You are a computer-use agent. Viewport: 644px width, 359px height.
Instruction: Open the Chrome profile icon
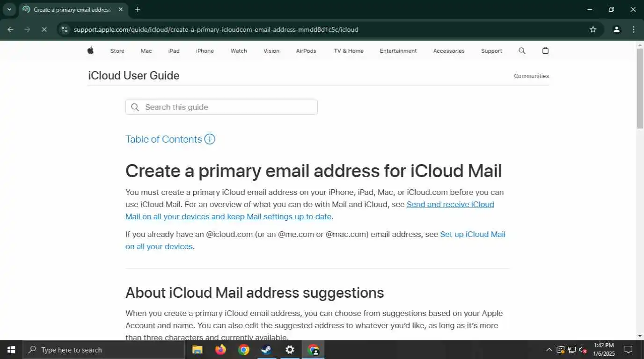click(616, 29)
